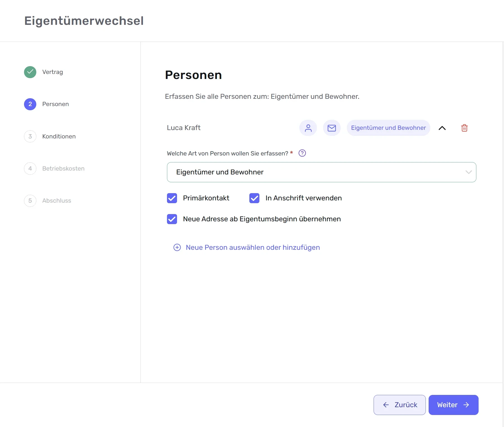Uncheck the Primärkontakt checkbox
This screenshot has width=504, height=427.
(x=172, y=198)
